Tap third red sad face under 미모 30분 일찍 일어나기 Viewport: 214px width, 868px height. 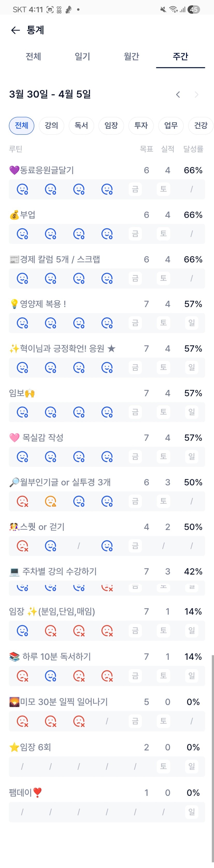coord(79,721)
